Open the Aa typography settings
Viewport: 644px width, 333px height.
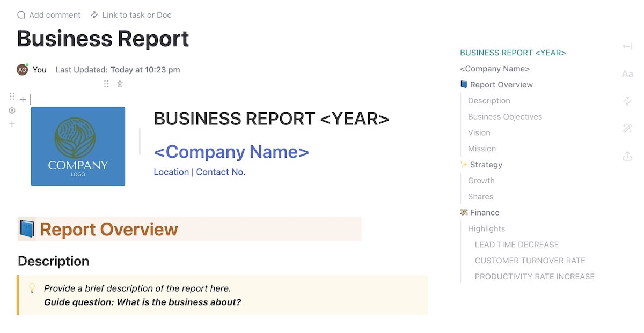click(627, 74)
